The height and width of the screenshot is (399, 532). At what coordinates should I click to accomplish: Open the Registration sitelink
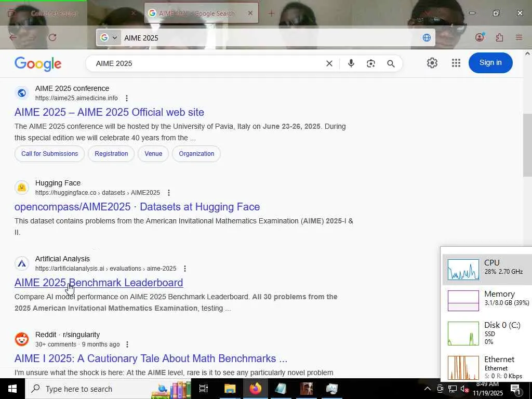point(111,154)
